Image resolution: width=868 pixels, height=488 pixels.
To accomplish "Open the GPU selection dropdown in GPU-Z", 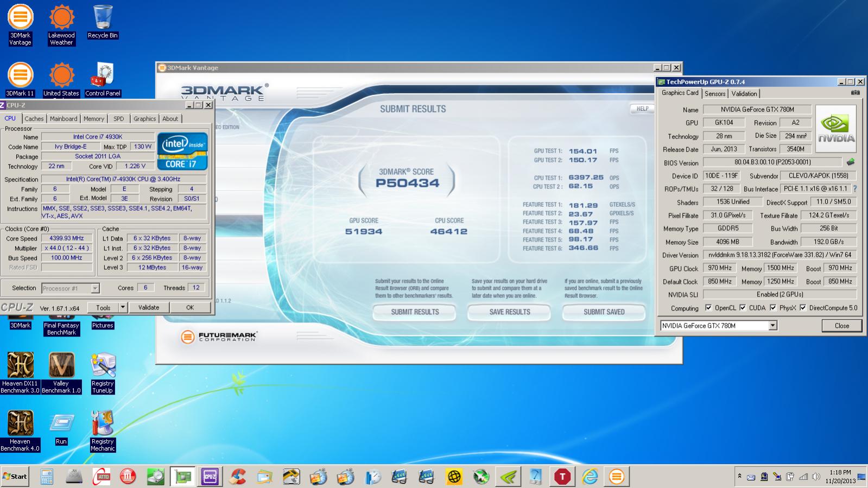I will click(773, 326).
